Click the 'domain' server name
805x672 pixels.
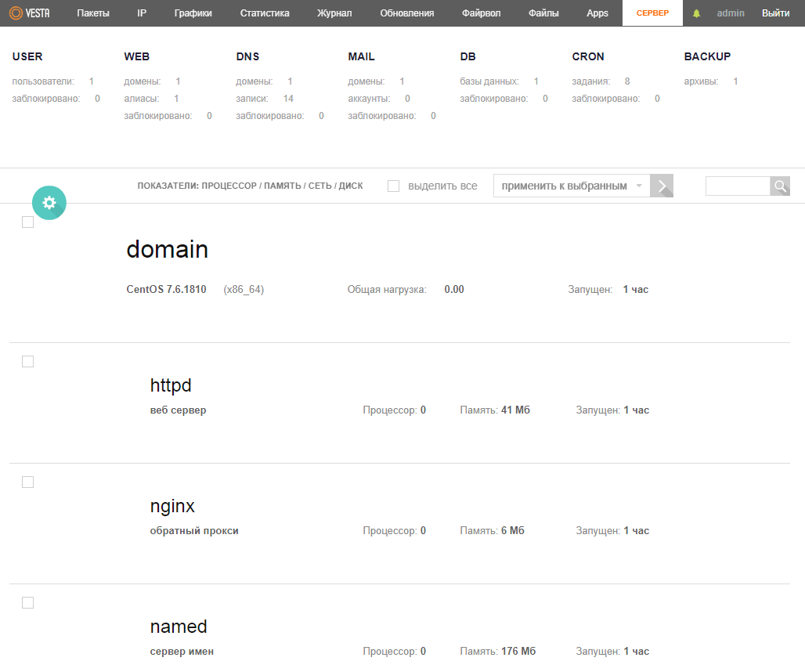coord(168,250)
